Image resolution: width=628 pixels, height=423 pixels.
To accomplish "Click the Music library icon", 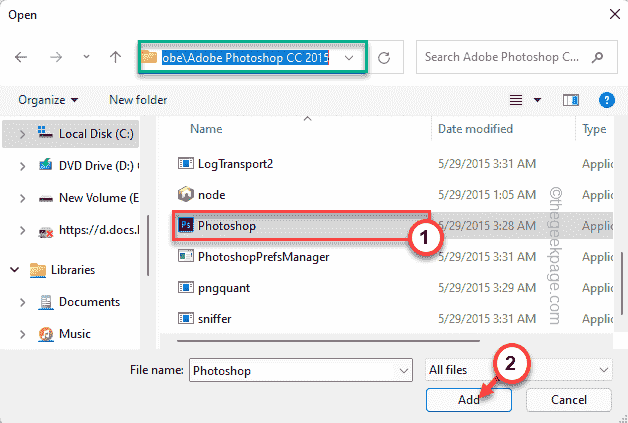I will pyautogui.click(x=46, y=334).
